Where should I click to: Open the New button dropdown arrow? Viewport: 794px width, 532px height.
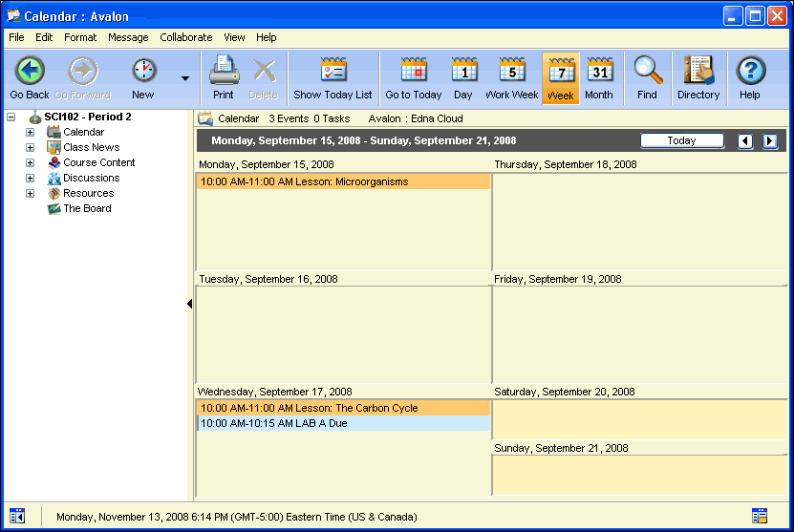[x=184, y=79]
